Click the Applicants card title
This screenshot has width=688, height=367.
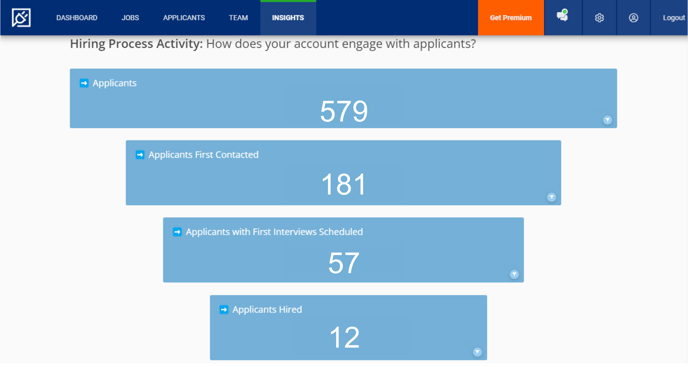(115, 83)
